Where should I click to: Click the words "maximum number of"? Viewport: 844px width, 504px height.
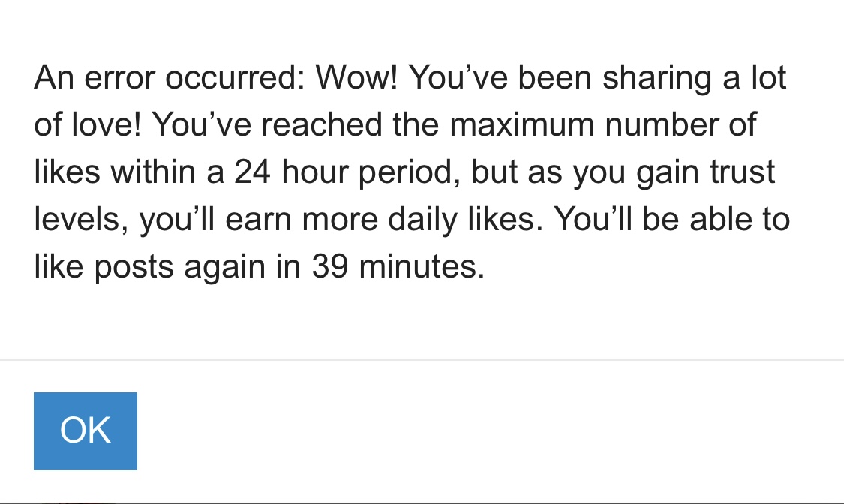click(603, 124)
